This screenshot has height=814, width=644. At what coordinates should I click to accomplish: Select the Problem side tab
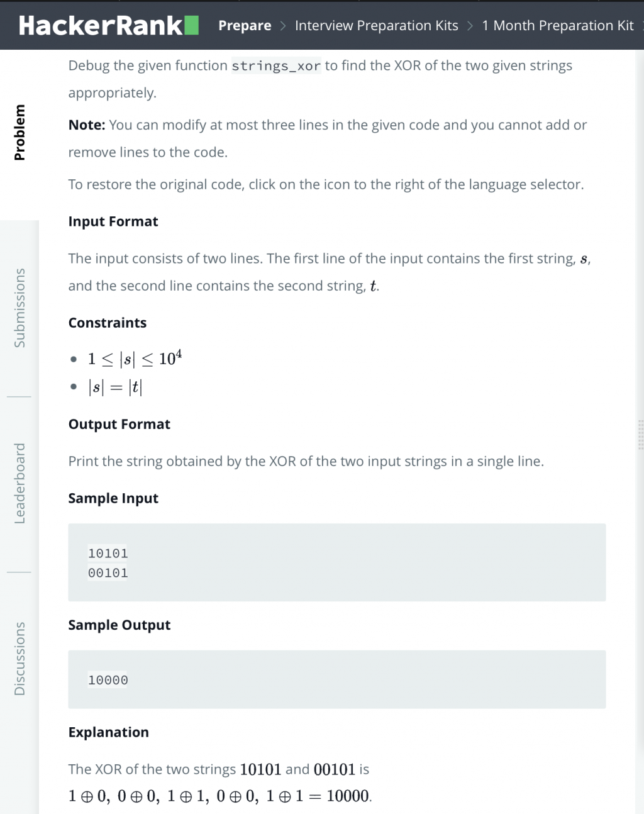click(x=19, y=133)
